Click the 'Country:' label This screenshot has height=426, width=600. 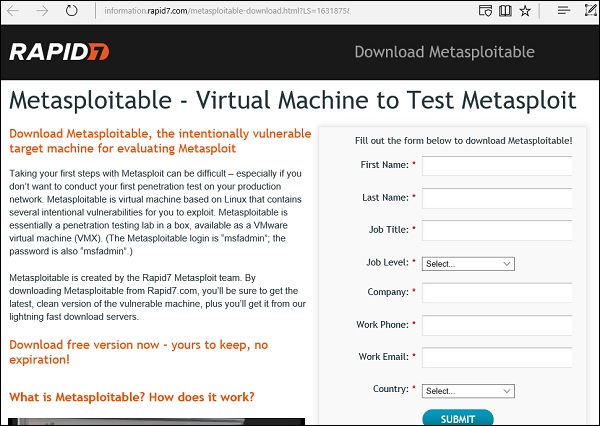point(391,389)
